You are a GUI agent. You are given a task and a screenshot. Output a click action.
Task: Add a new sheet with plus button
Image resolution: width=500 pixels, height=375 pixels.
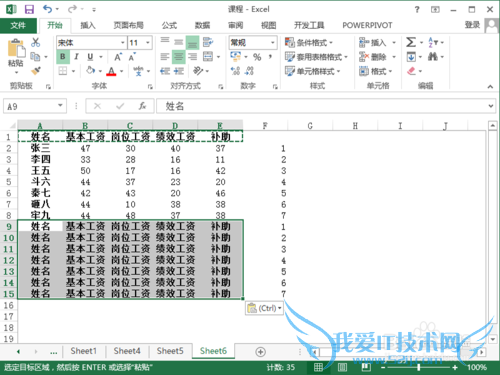(x=260, y=352)
